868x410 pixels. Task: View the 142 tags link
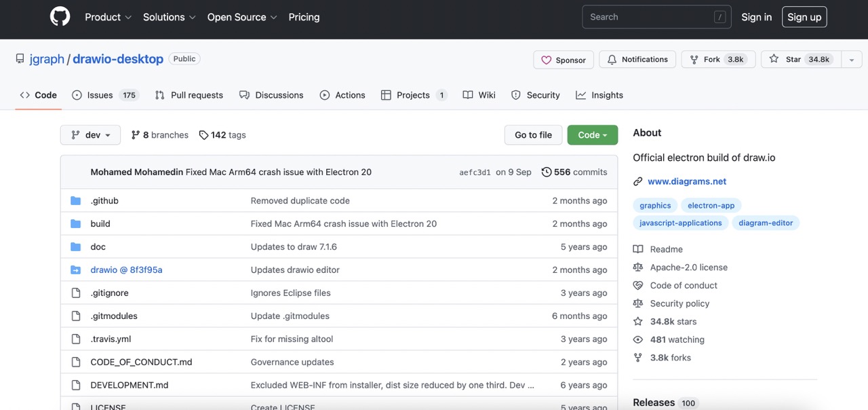point(222,135)
